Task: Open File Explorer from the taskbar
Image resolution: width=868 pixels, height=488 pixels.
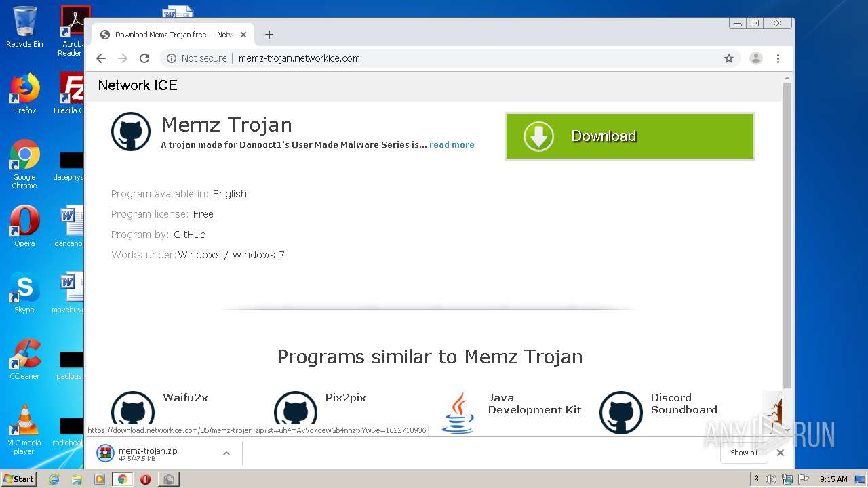Action: pos(77,479)
